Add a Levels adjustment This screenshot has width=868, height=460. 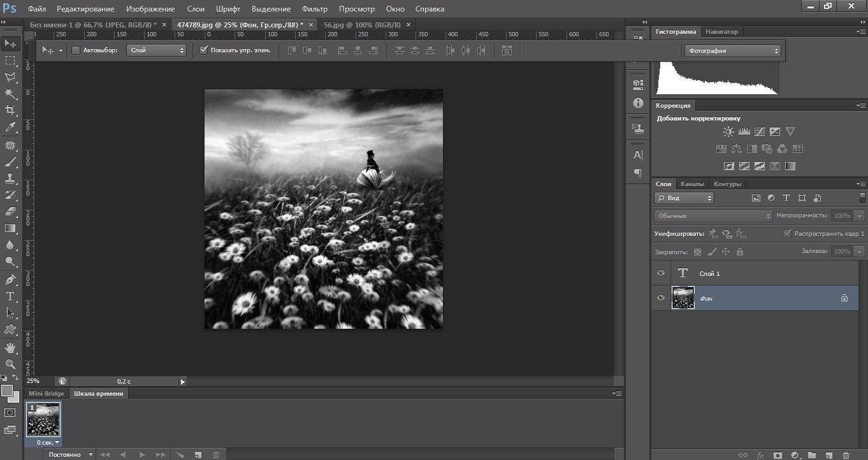tap(744, 132)
